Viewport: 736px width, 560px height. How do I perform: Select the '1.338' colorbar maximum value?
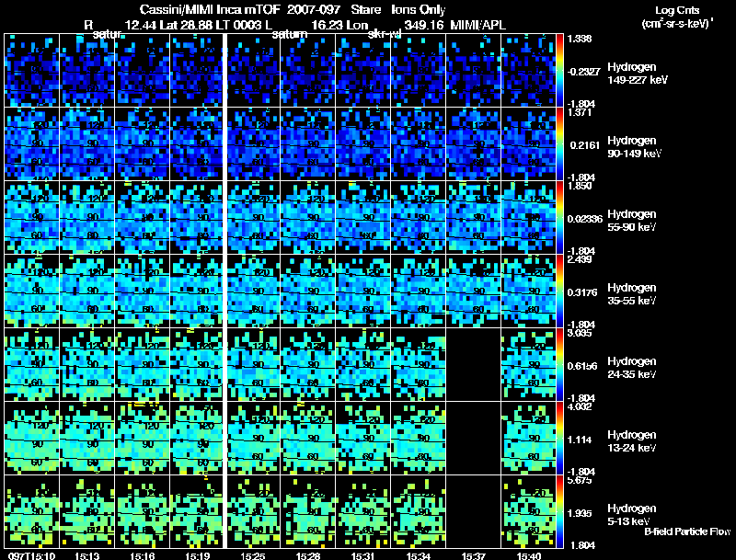pyautogui.click(x=580, y=39)
